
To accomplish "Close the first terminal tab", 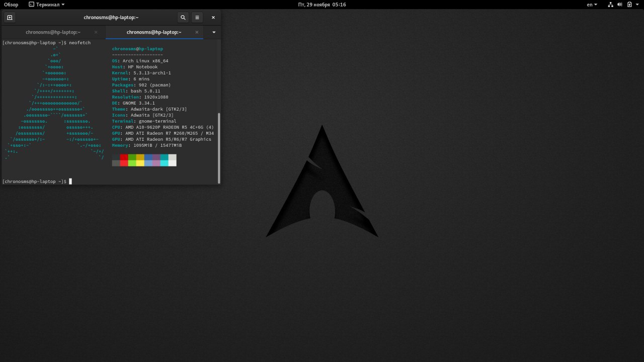I will coord(96,32).
